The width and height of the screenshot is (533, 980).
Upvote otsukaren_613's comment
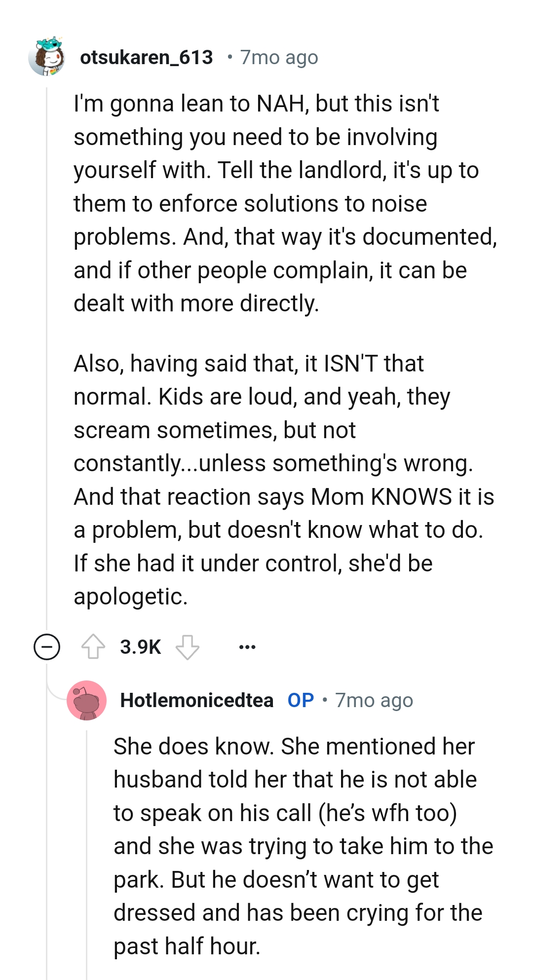[x=93, y=646]
